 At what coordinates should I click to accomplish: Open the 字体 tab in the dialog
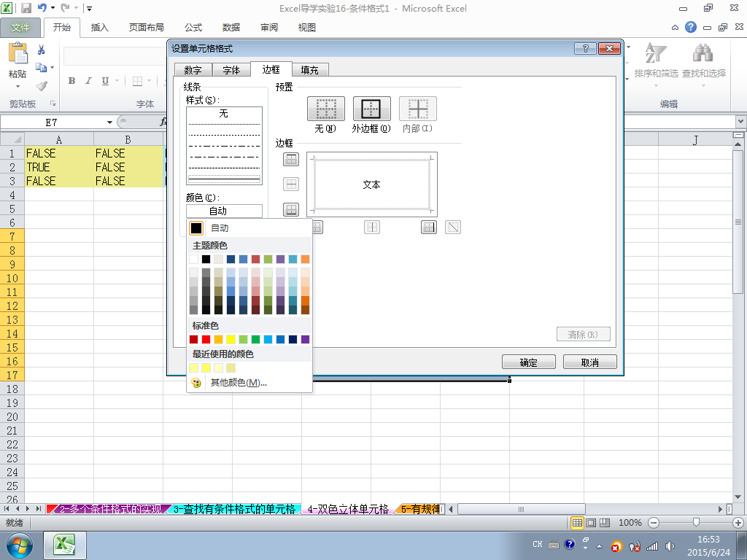coord(231,70)
